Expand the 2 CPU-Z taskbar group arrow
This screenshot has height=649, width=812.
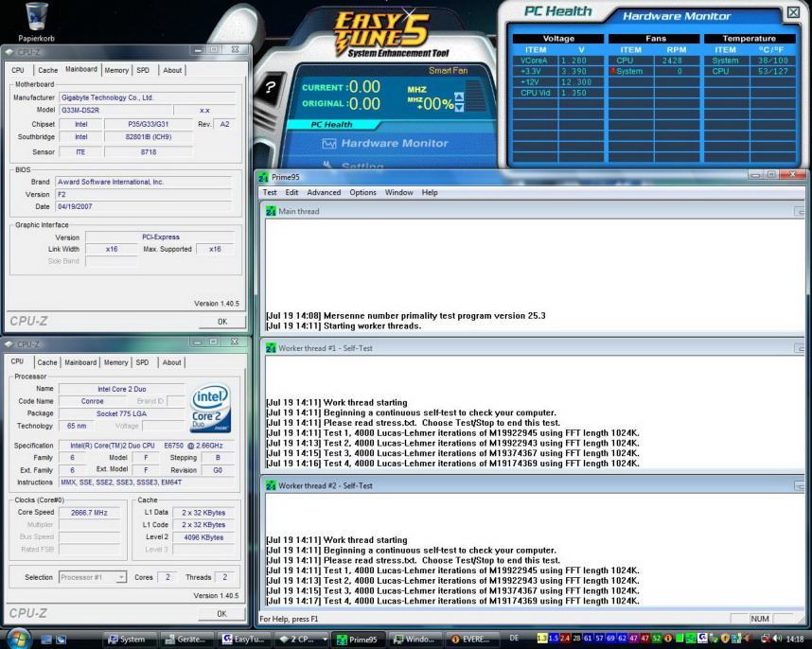pos(325,640)
